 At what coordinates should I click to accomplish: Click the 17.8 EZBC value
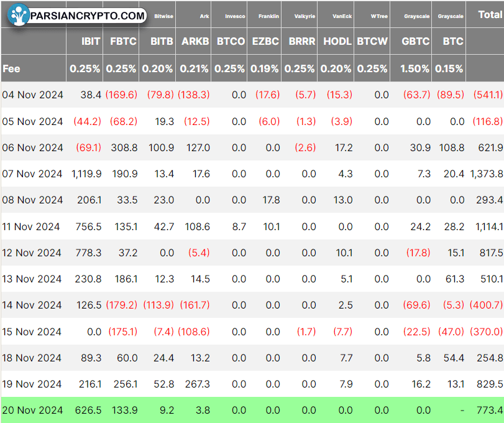272,200
